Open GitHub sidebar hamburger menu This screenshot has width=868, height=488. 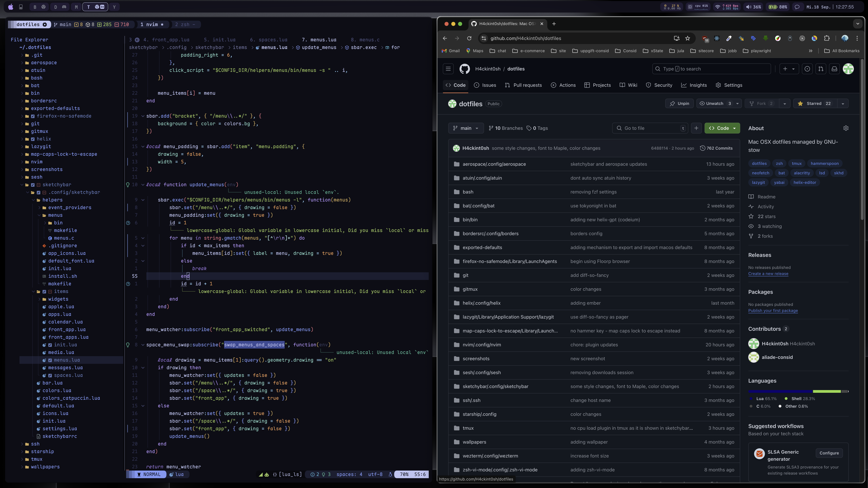pyautogui.click(x=448, y=69)
